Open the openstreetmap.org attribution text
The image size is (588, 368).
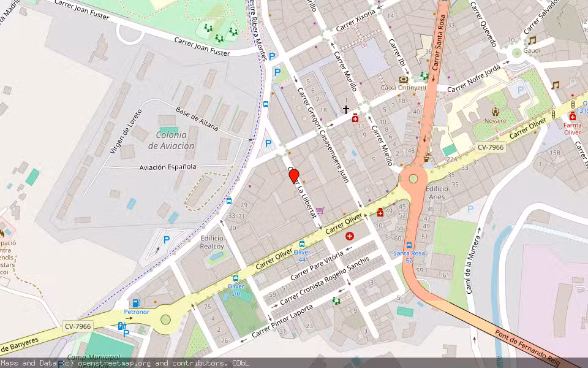[115, 363]
